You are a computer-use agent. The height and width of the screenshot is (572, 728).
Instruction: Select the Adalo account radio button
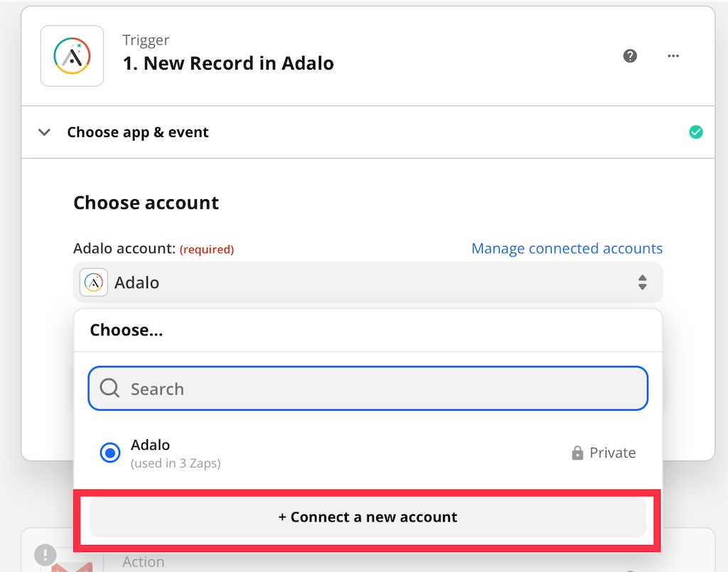point(110,453)
